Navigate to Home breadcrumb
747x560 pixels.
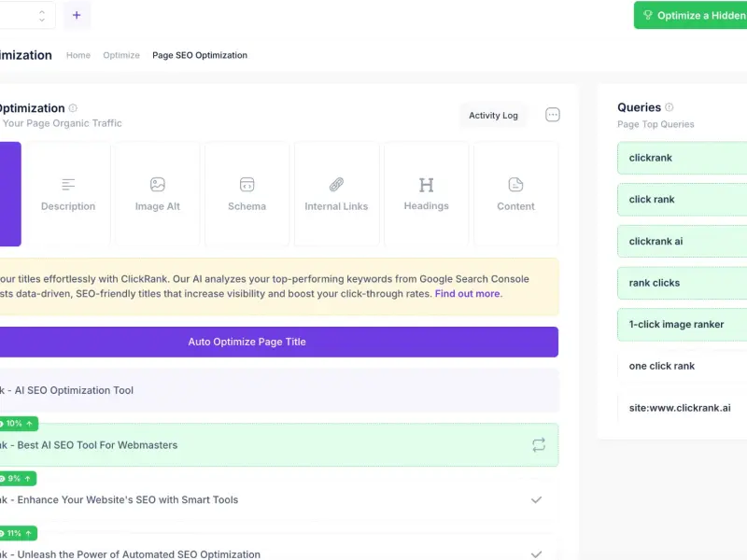(78, 55)
